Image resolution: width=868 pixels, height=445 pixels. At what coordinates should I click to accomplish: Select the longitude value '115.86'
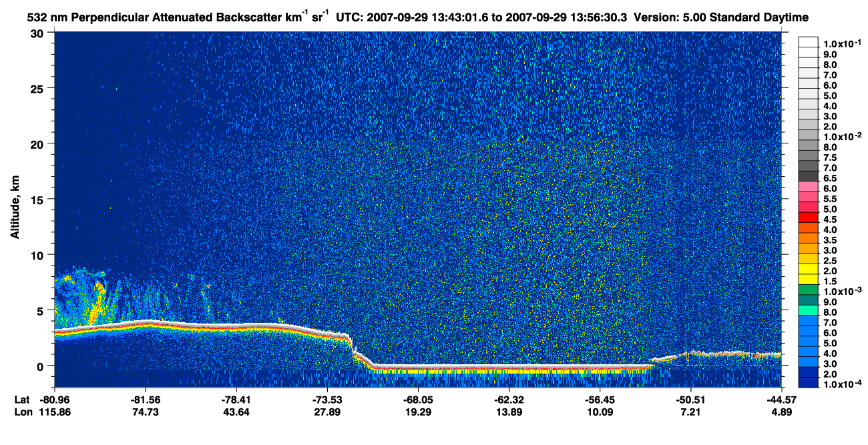(55, 412)
